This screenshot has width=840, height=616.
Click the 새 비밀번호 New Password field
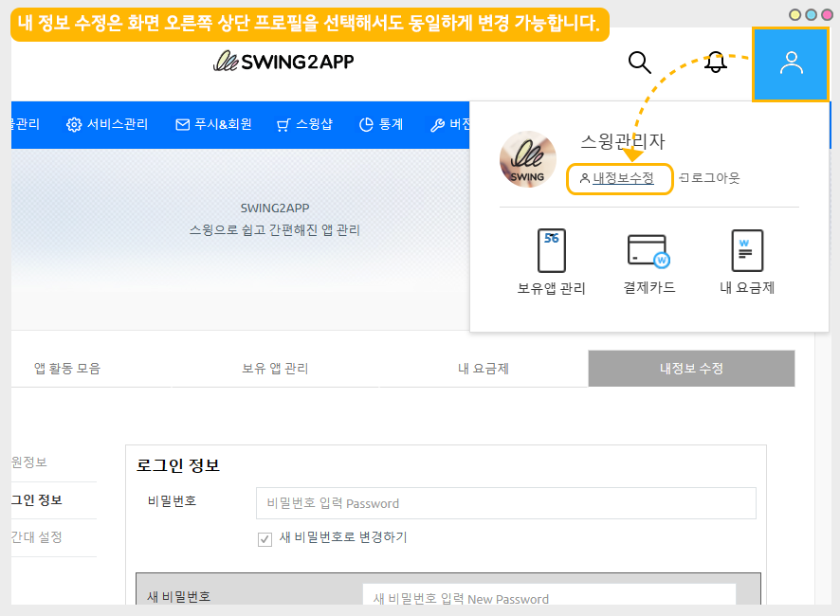pyautogui.click(x=549, y=598)
